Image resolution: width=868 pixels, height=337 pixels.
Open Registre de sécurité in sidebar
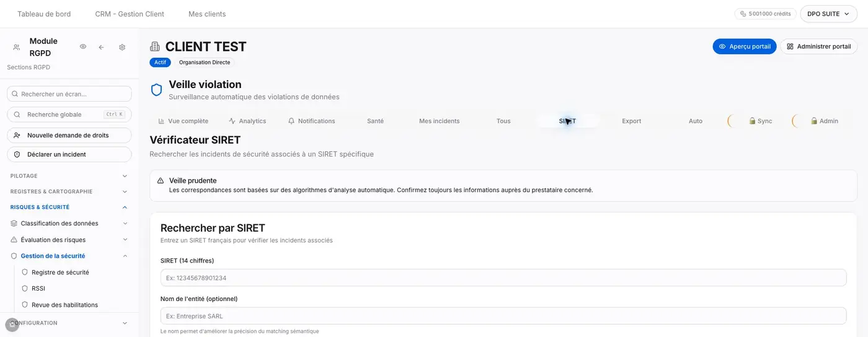pos(60,272)
